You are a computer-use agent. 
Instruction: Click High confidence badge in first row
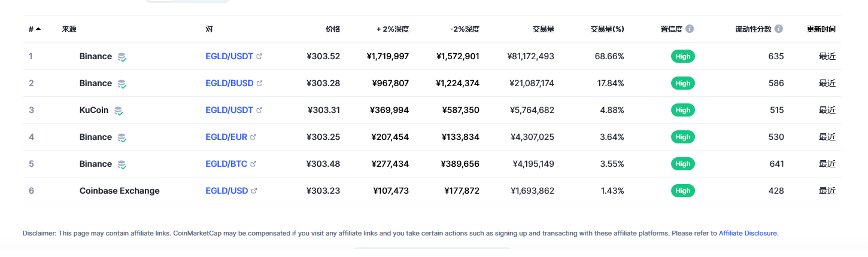coord(683,56)
